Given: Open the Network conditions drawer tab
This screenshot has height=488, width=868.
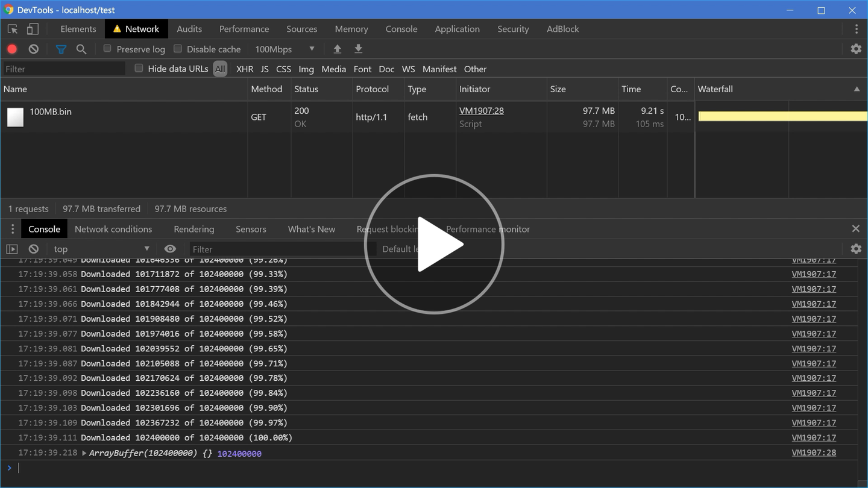Looking at the screenshot, I should 113,229.
